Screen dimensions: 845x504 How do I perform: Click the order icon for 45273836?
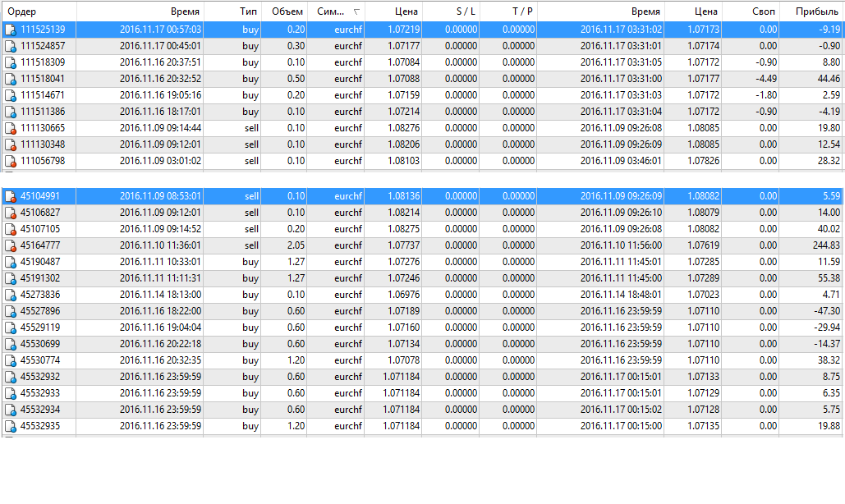point(10,295)
